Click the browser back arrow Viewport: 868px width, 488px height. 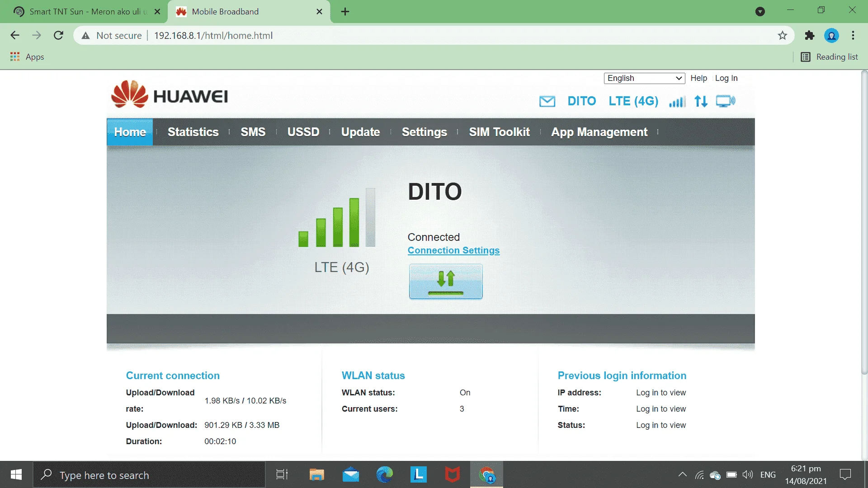tap(15, 35)
